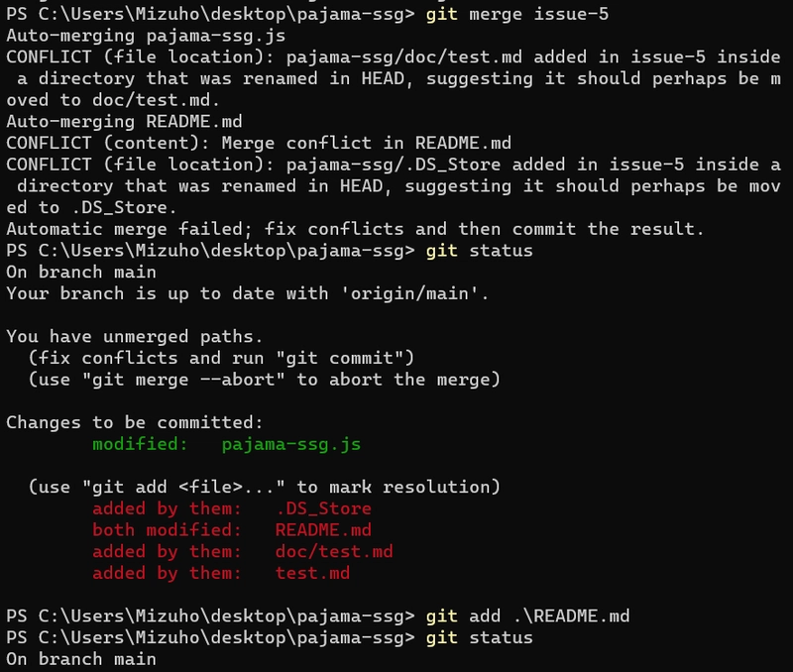This screenshot has width=793, height=672.
Task: Click the "Automatic merge failed" message line
Action: click(354, 229)
